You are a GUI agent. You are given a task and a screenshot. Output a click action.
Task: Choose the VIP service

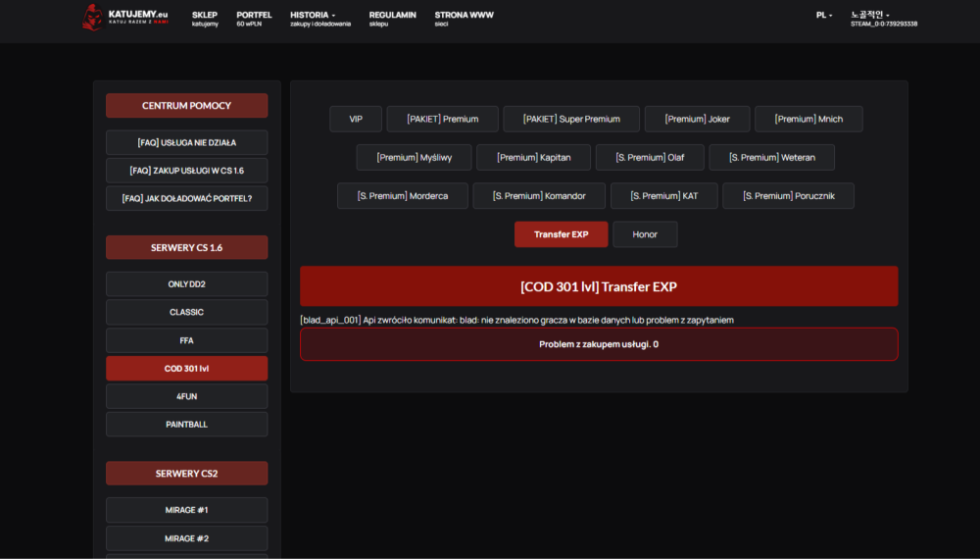[x=356, y=119]
